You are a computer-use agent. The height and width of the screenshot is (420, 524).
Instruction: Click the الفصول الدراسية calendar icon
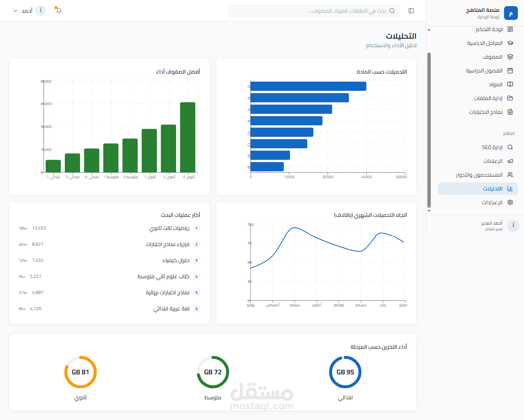tap(510, 71)
